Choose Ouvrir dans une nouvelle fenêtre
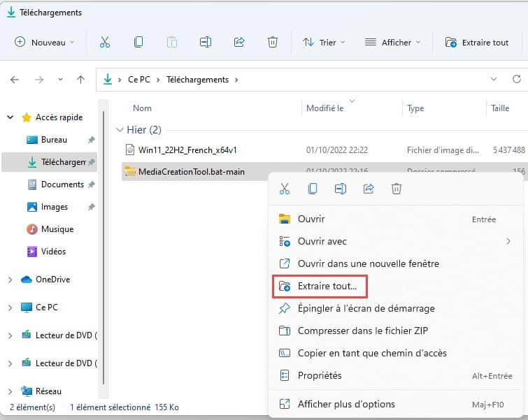 click(396, 263)
